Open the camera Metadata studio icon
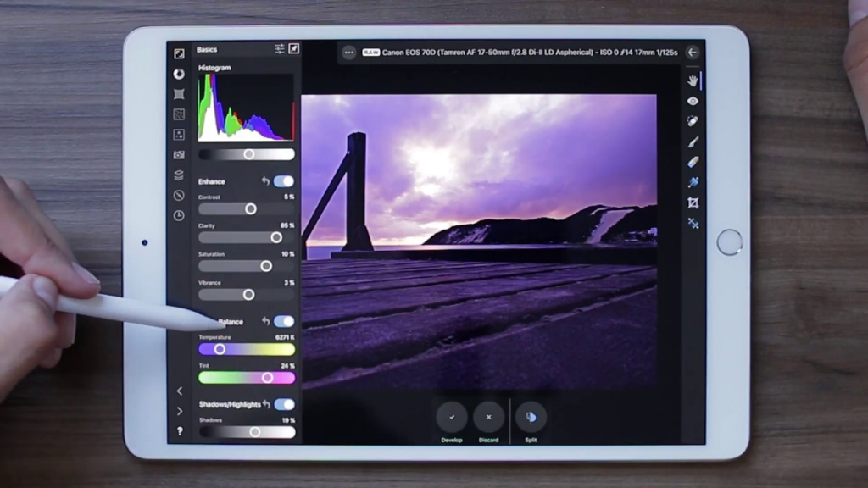 [179, 155]
